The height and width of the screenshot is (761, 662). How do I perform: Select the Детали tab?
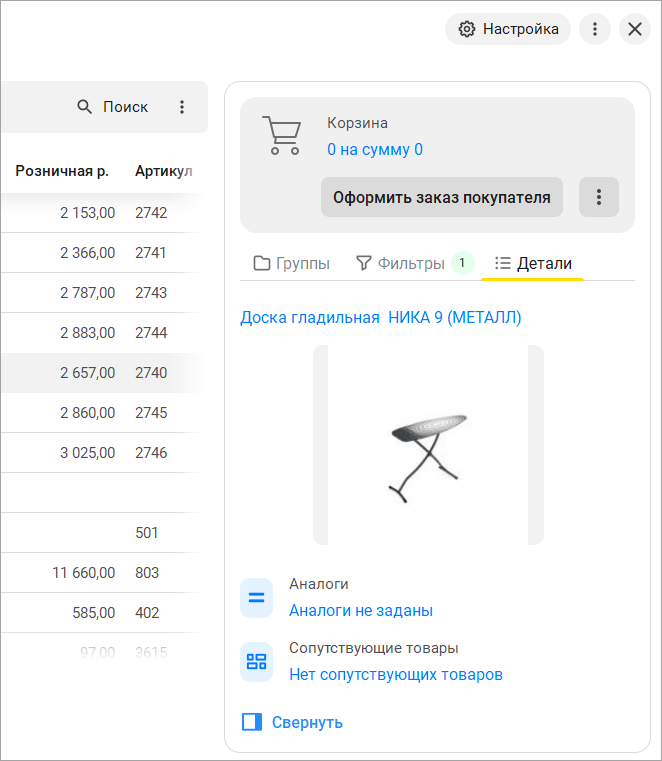(x=533, y=263)
